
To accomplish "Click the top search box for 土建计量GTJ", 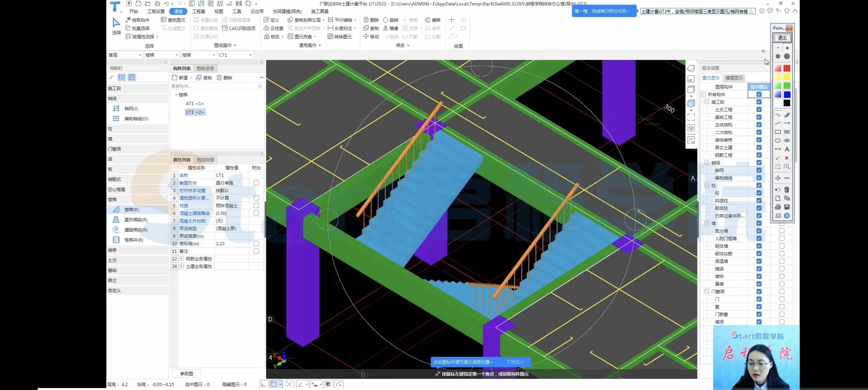I will point(698,11).
